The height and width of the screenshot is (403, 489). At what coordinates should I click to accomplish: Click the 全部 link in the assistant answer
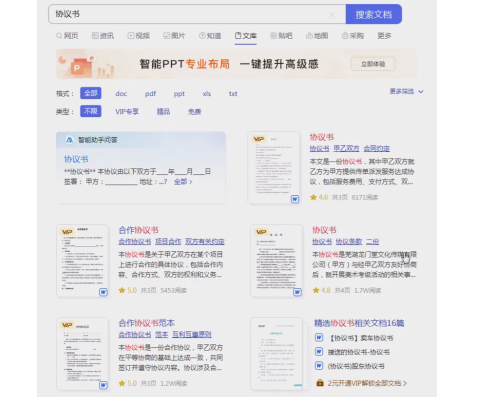pyautogui.click(x=183, y=182)
